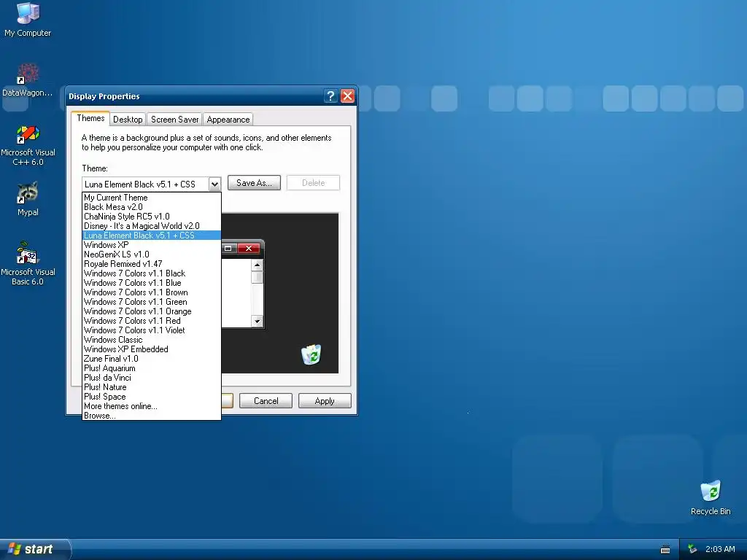
Task: Choose Windows 7 Colors v1.1 Orange
Action: pyautogui.click(x=152, y=311)
